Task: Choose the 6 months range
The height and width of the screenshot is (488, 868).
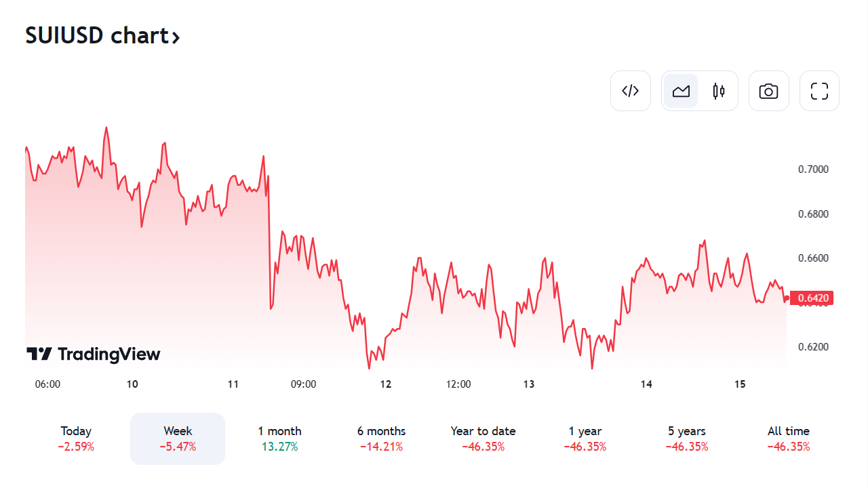Action: (381, 439)
